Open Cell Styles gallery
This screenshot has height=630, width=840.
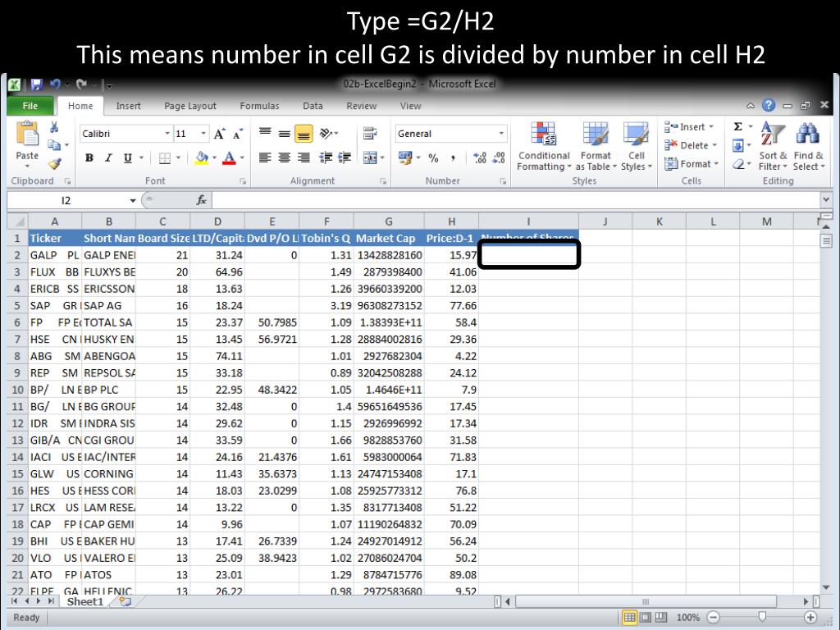click(x=636, y=146)
